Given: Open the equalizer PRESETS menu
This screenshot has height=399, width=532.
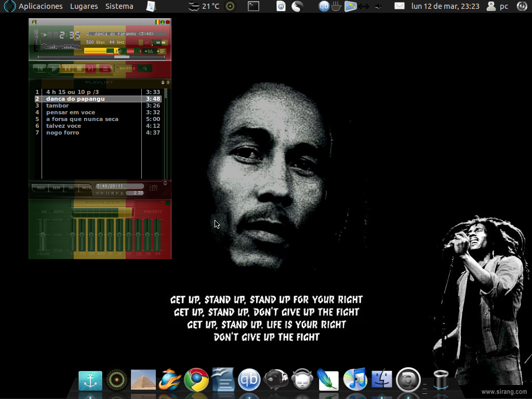Looking at the screenshot, I should (x=153, y=212).
